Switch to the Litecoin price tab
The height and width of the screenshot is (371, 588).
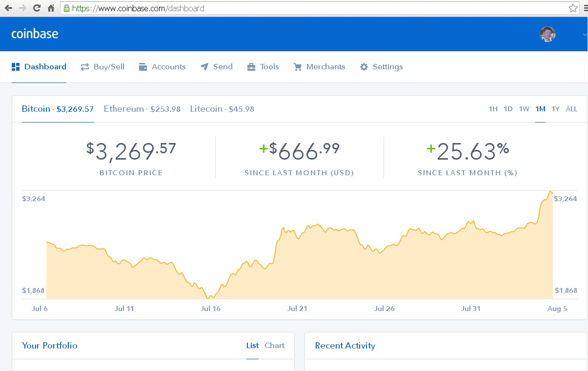(222, 109)
